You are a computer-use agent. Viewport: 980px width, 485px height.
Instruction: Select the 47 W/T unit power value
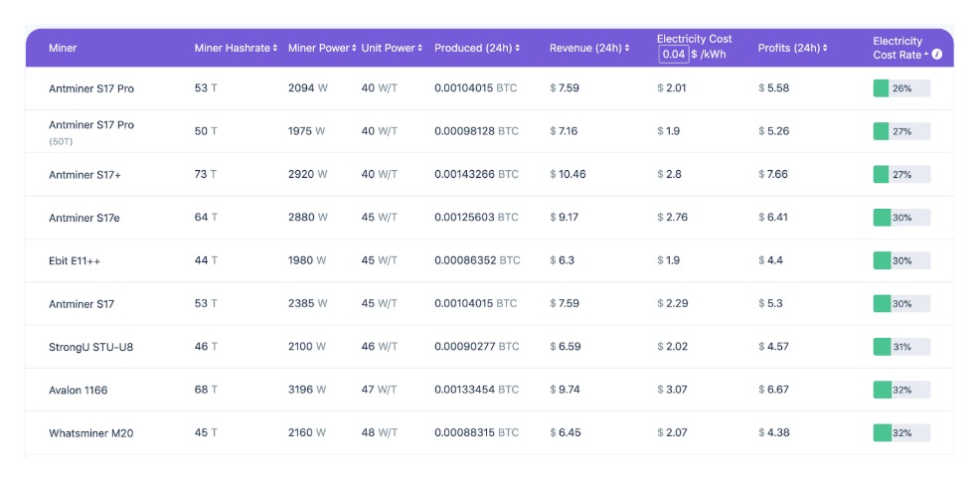tap(380, 390)
